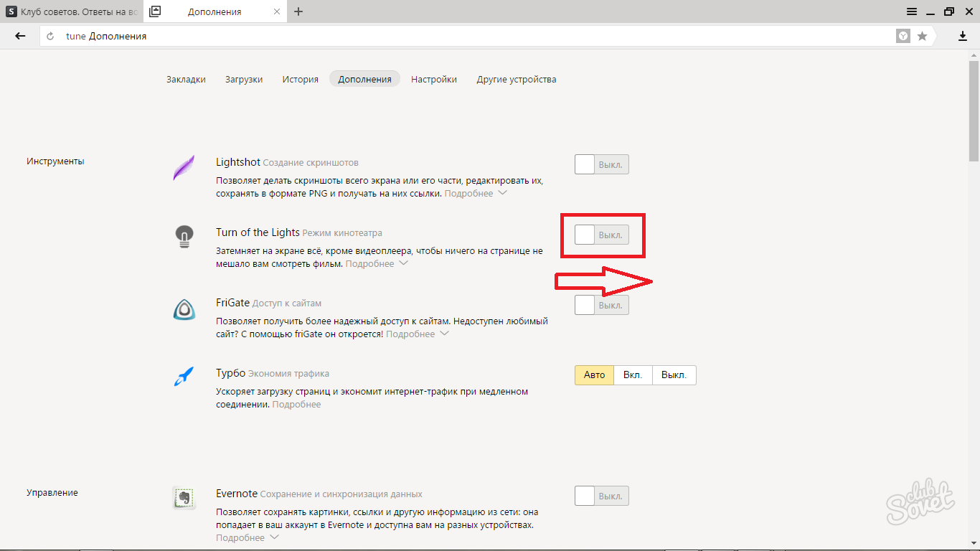Viewport: 980px width, 551px height.
Task: Click the FriGate extension icon
Action: (x=184, y=309)
